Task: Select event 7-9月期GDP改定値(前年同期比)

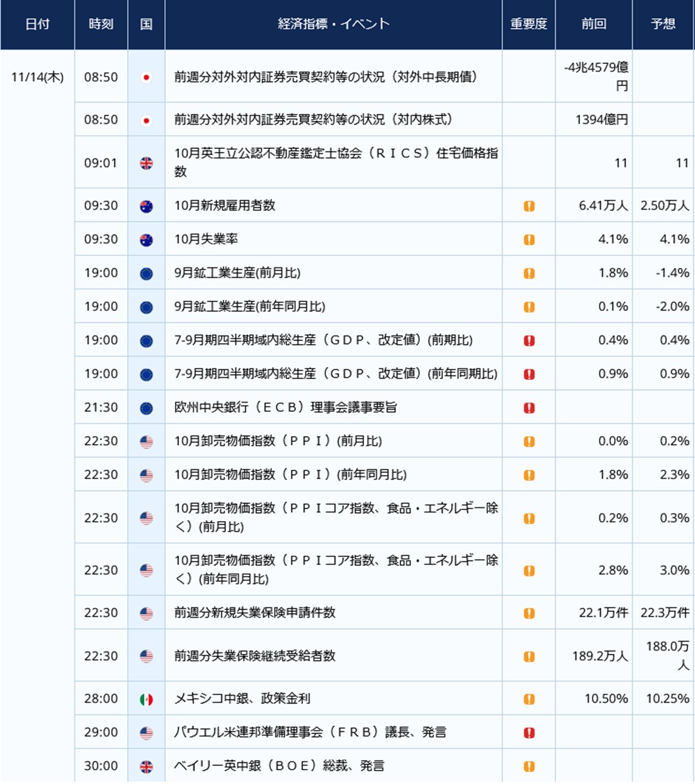Action: 336,373
